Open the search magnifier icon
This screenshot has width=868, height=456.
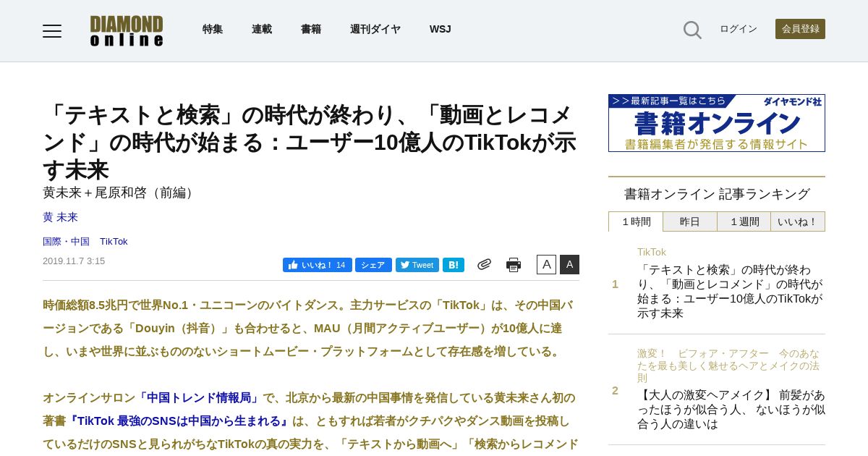[692, 30]
